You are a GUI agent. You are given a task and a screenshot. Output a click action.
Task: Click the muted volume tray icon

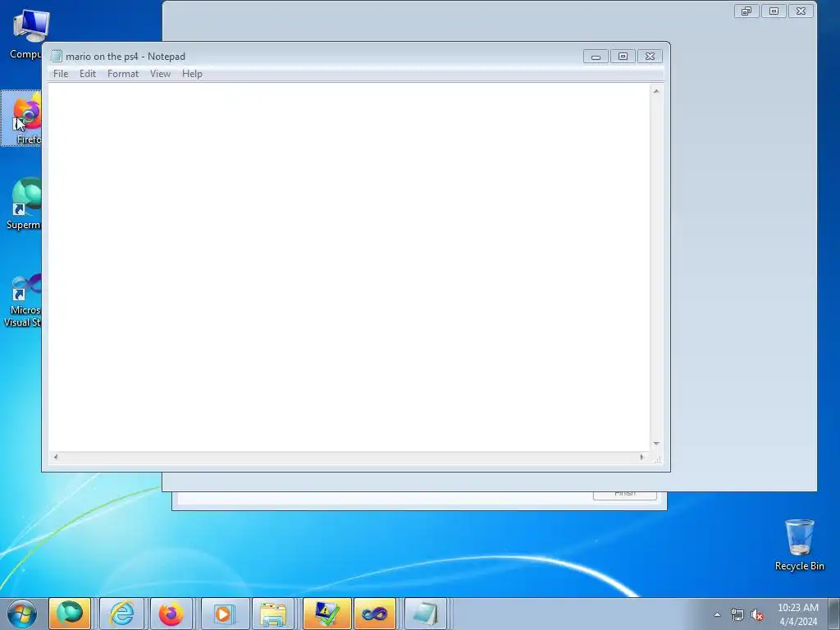pyautogui.click(x=757, y=615)
